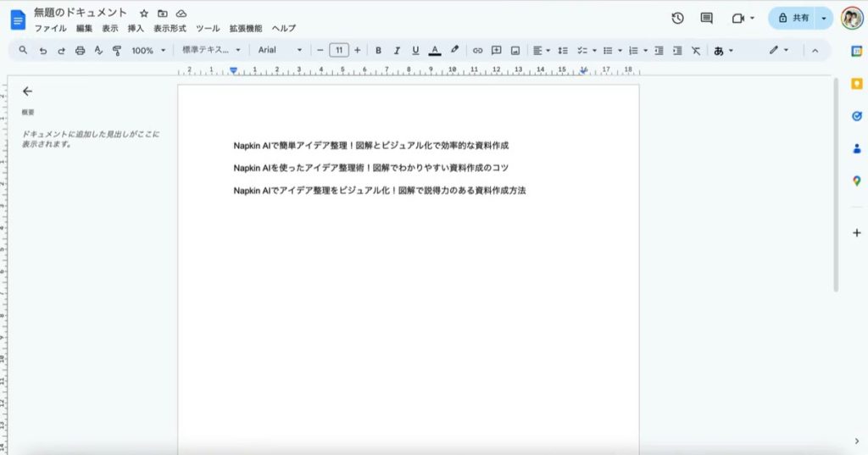Open the text color picker
The width and height of the screenshot is (868, 455).
(x=435, y=51)
